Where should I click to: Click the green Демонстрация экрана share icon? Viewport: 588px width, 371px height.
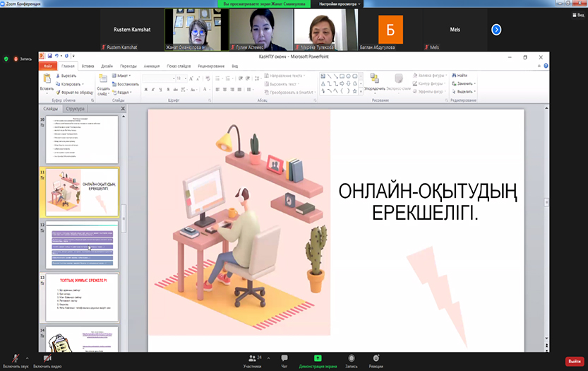coord(318,358)
